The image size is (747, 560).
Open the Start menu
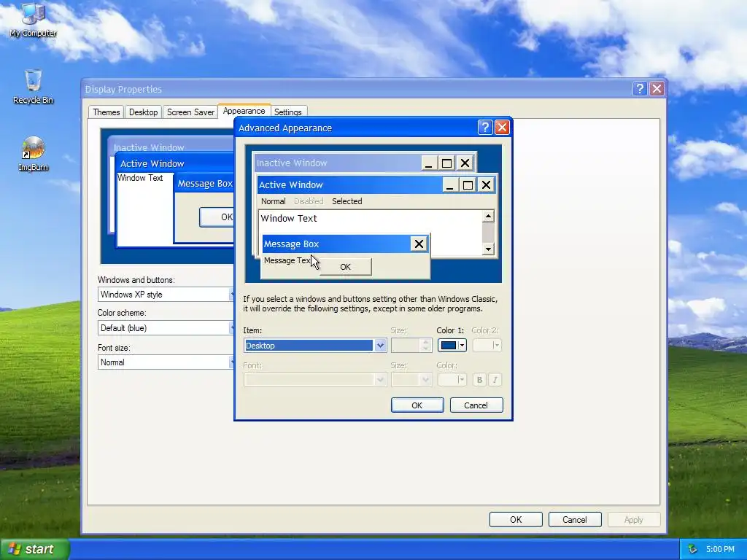coord(34,549)
